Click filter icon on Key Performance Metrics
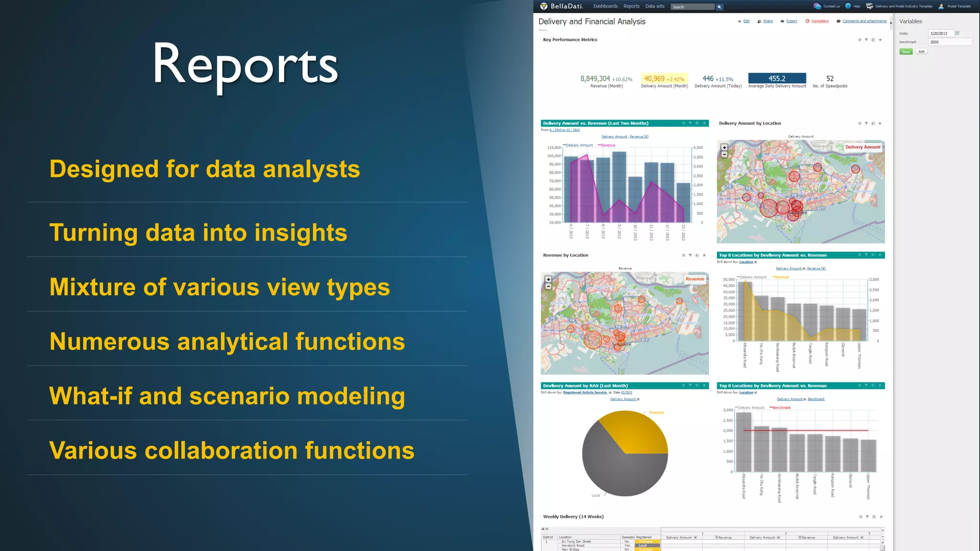 866,40
